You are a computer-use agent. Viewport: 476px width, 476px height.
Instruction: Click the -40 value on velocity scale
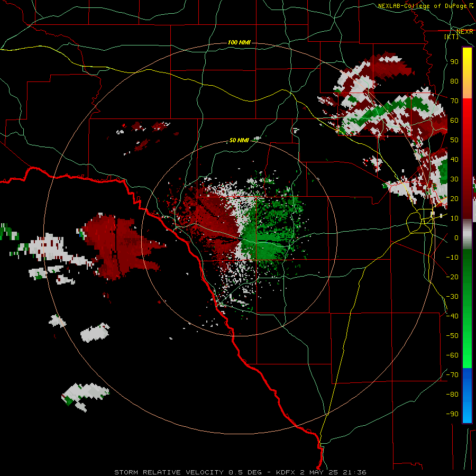click(x=452, y=316)
